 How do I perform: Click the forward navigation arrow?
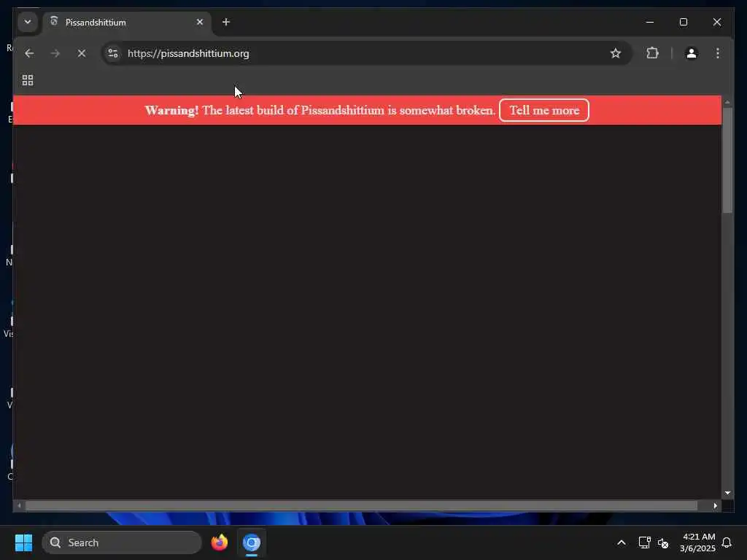(x=55, y=53)
